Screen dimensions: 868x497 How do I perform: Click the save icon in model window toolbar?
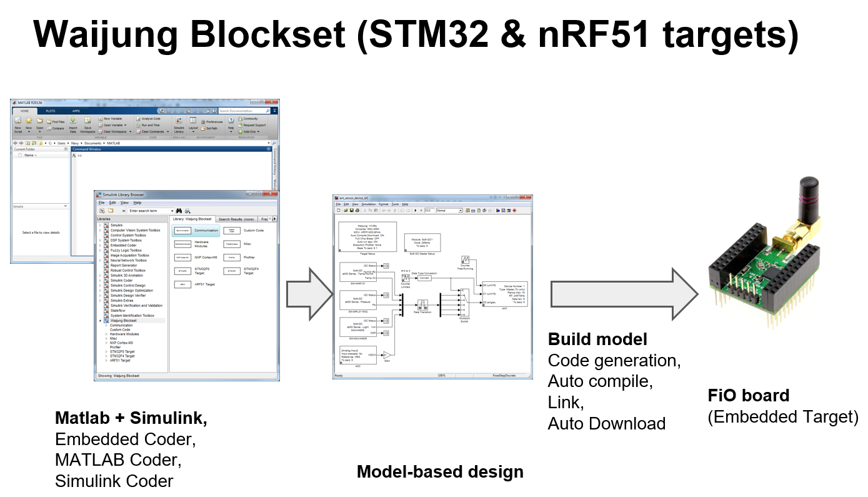tap(352, 211)
